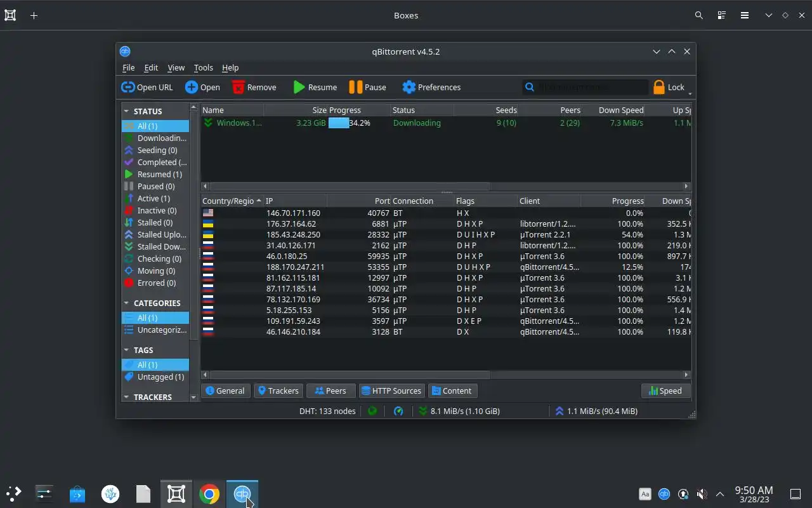
Task: Collapse the STATUS section
Action: pos(126,111)
